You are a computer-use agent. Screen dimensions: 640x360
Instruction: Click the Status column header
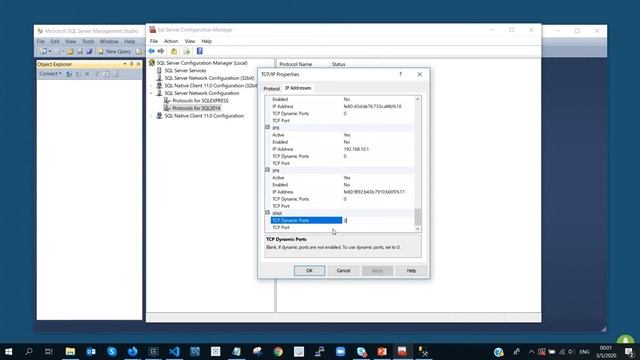(x=338, y=64)
